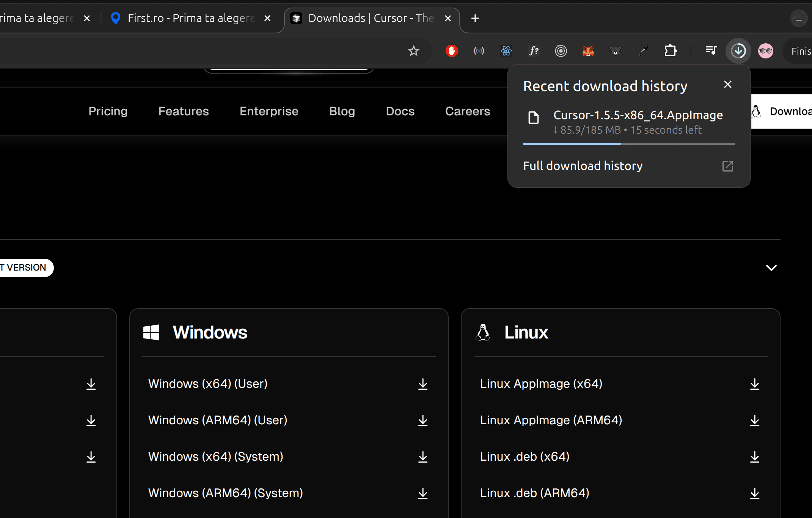Close the Downloads | Cursor tab
812x518 pixels.
click(448, 18)
